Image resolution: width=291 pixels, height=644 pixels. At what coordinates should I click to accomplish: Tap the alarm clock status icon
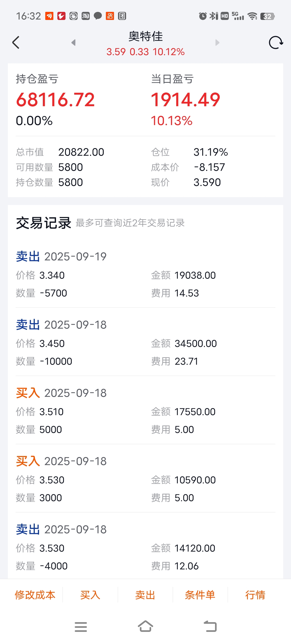[203, 16]
